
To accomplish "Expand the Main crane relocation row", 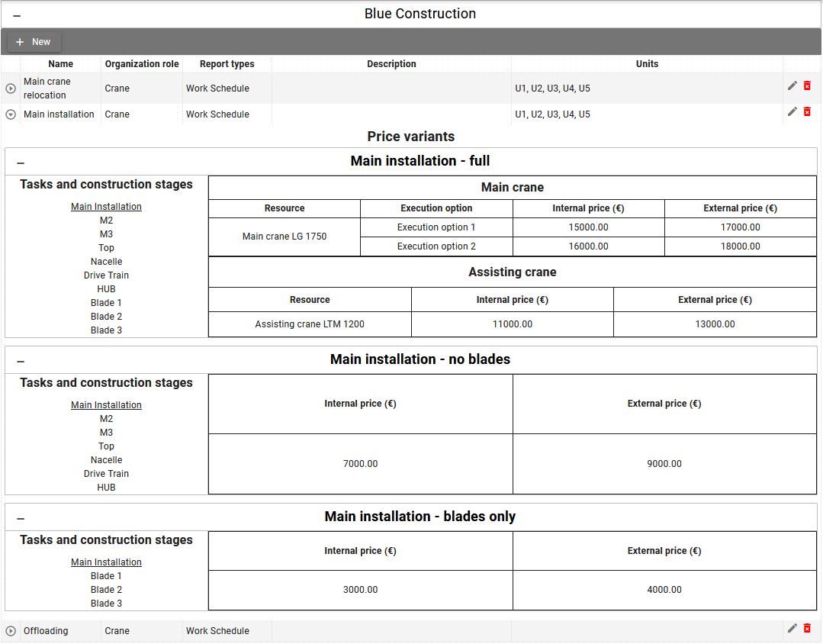I will pyautogui.click(x=11, y=89).
